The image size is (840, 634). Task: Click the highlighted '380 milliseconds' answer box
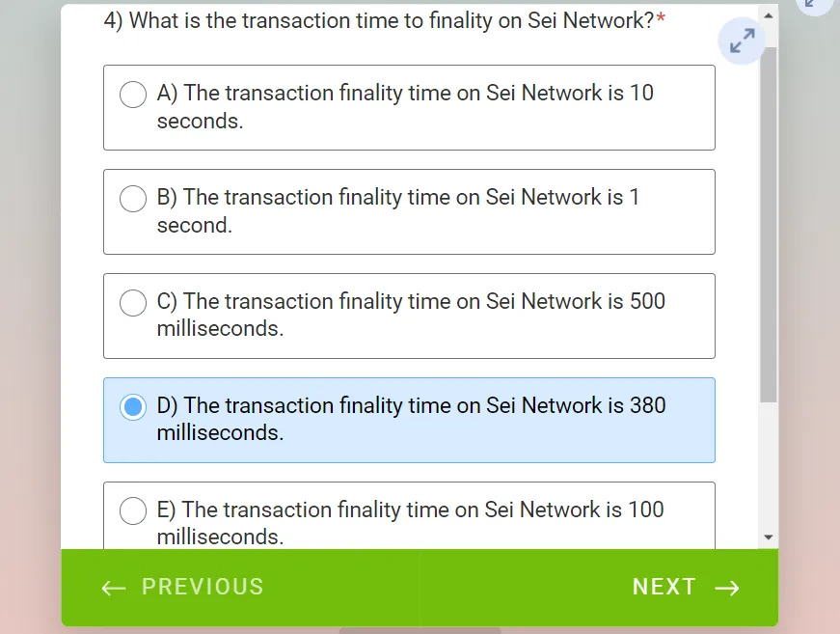[409, 420]
